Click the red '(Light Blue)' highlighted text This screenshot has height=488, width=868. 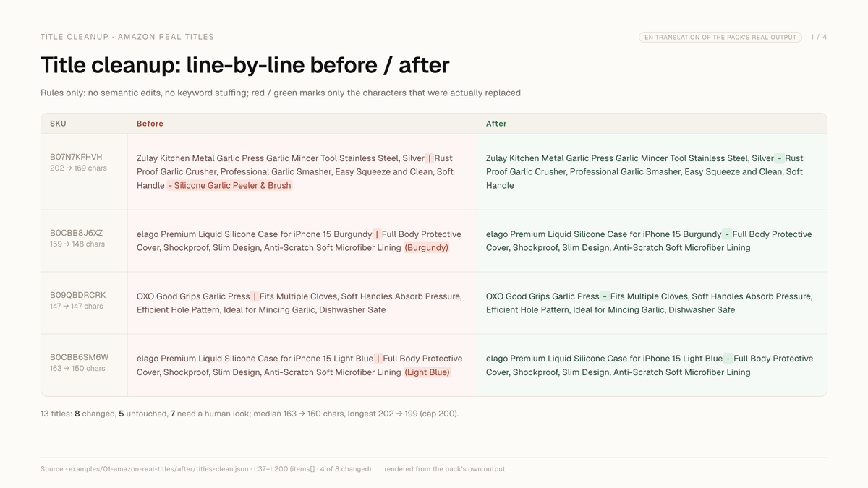427,372
